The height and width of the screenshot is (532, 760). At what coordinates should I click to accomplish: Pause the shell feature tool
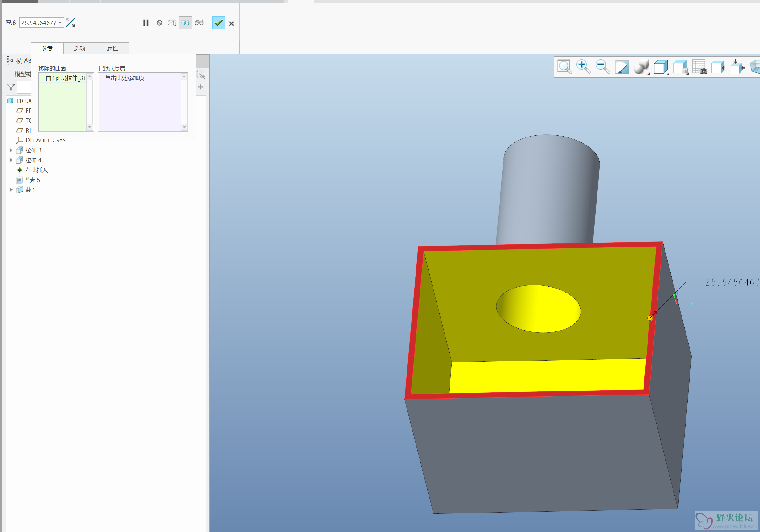[146, 23]
